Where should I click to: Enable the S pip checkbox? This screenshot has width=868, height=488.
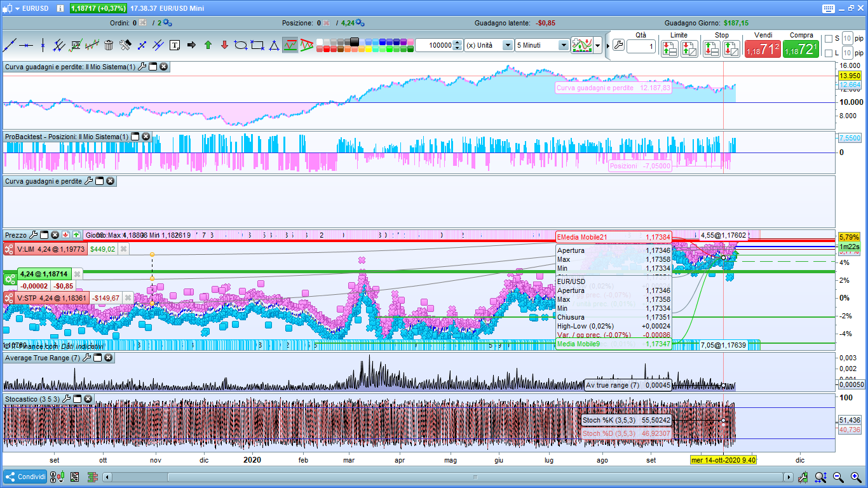pyautogui.click(x=828, y=39)
